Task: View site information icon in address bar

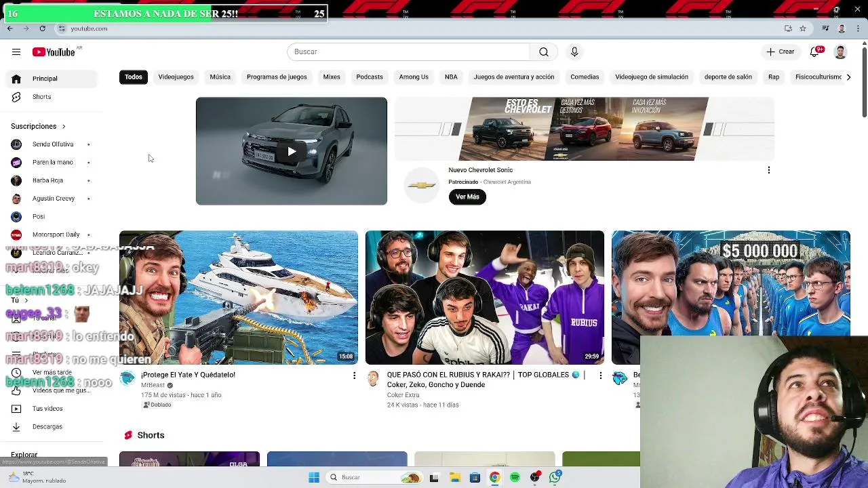Action: click(x=61, y=28)
